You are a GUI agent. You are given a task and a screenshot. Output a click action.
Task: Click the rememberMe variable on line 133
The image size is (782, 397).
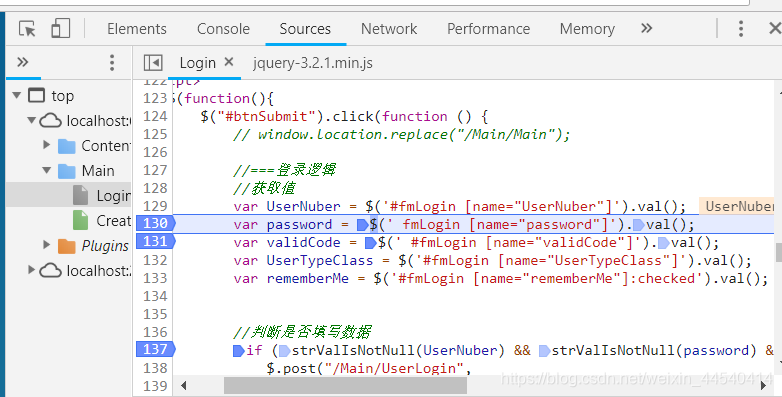coord(308,278)
